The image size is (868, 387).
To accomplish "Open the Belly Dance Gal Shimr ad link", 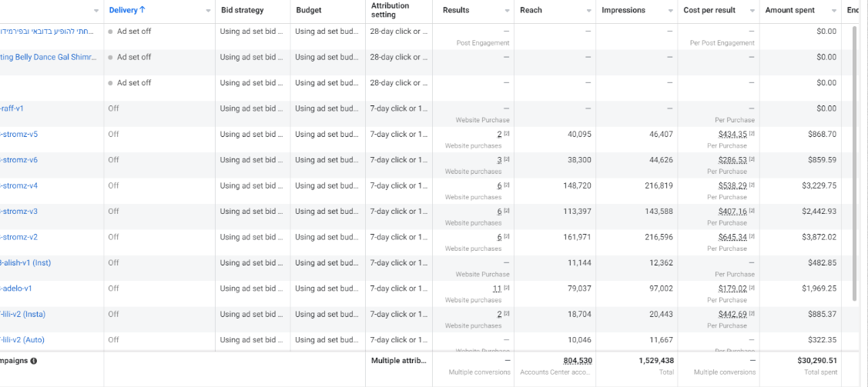I will tap(49, 57).
